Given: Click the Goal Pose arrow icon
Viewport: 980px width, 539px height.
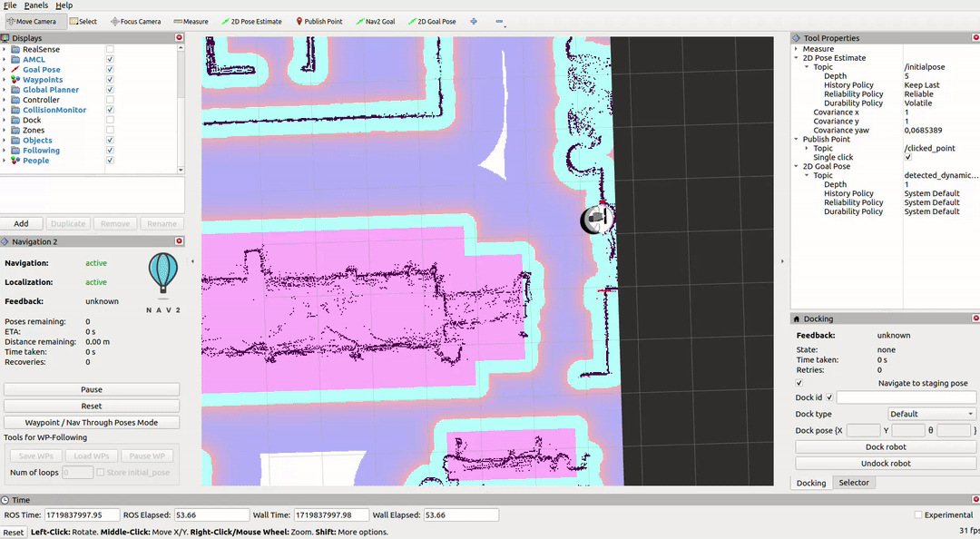Looking at the screenshot, I should [15, 69].
